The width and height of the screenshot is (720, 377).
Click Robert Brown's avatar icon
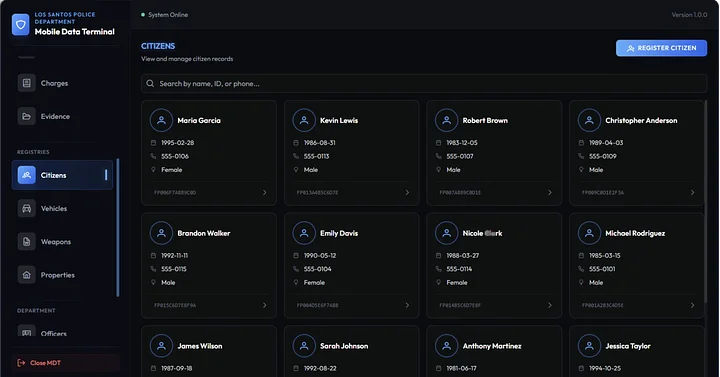pos(446,120)
